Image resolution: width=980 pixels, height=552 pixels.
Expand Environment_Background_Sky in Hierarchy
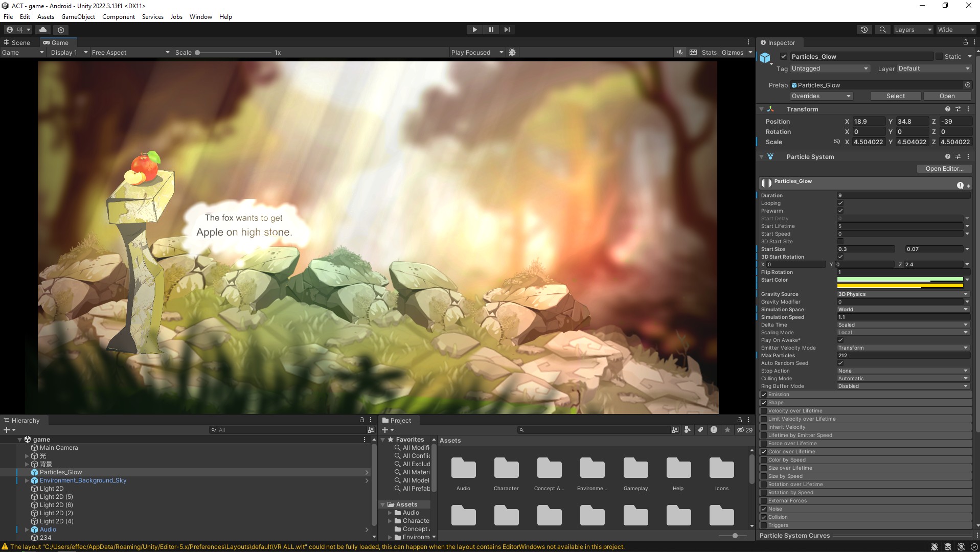click(x=27, y=480)
